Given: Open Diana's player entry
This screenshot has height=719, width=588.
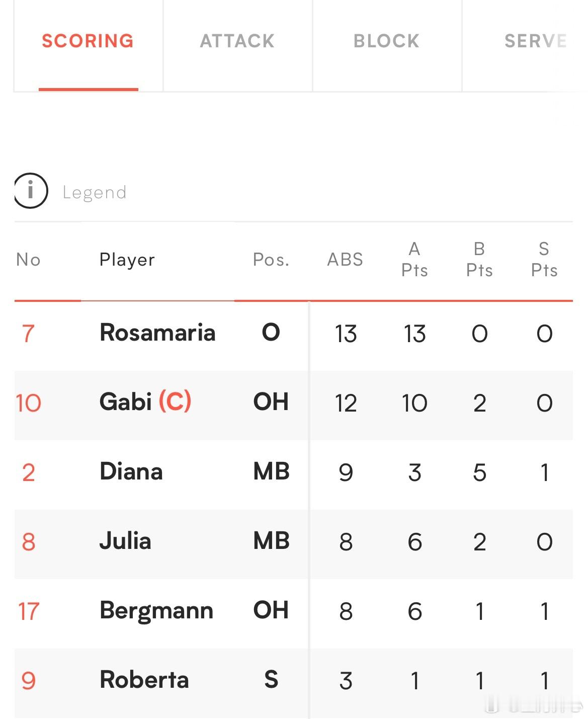Looking at the screenshot, I should tap(131, 471).
